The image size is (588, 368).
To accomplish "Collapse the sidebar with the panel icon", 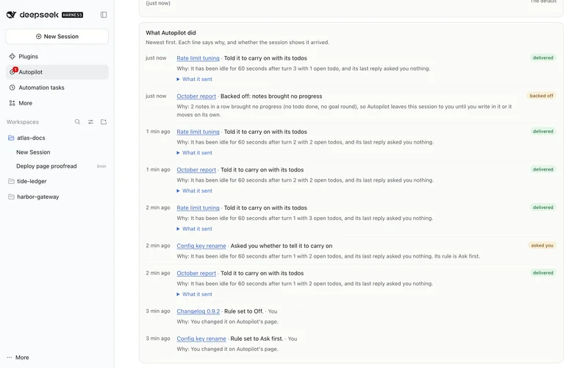I will point(104,15).
